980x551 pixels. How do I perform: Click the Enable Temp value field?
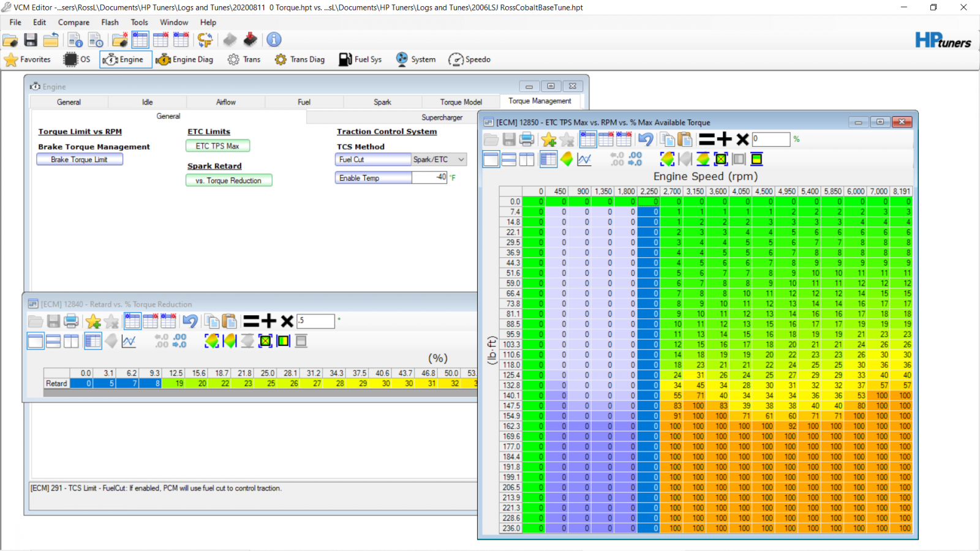click(429, 178)
